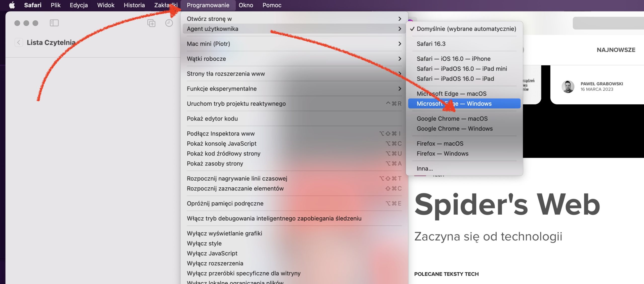This screenshot has height=284, width=644.
Task: Choose Rozpocznij nagrywanie linii czasowej
Action: point(294,178)
